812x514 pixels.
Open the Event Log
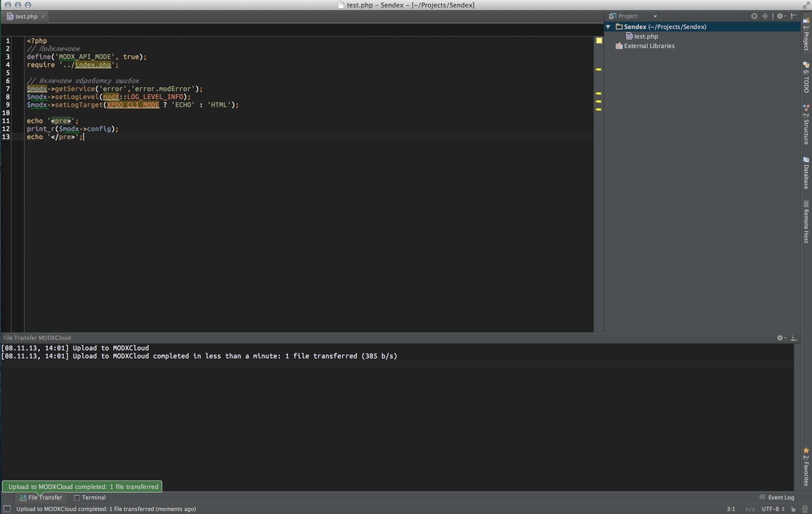776,497
